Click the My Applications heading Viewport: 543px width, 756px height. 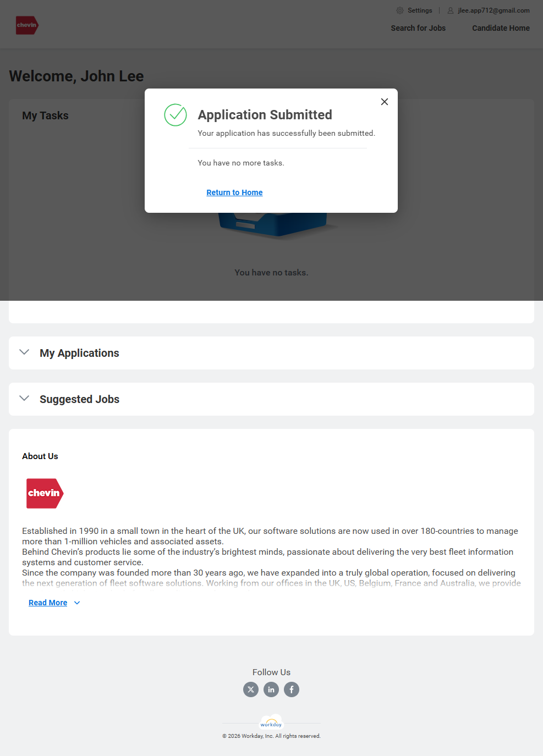[79, 353]
